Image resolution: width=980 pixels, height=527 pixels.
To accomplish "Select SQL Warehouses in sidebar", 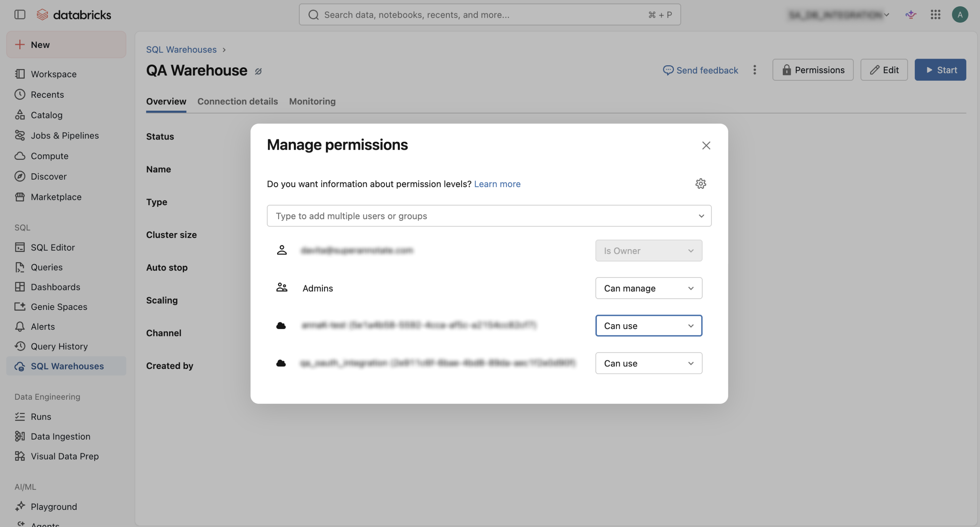I will point(66,366).
